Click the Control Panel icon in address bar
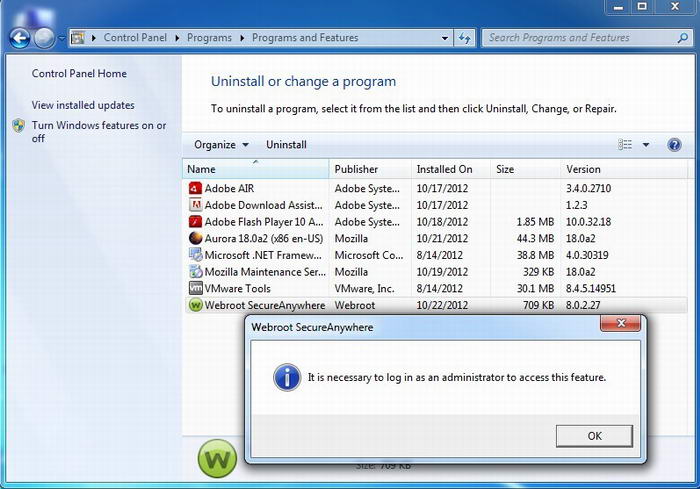 click(78, 38)
